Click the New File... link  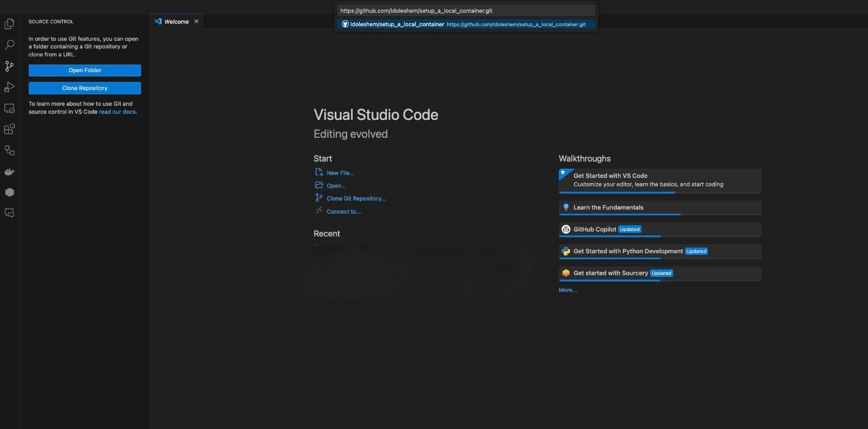(340, 173)
